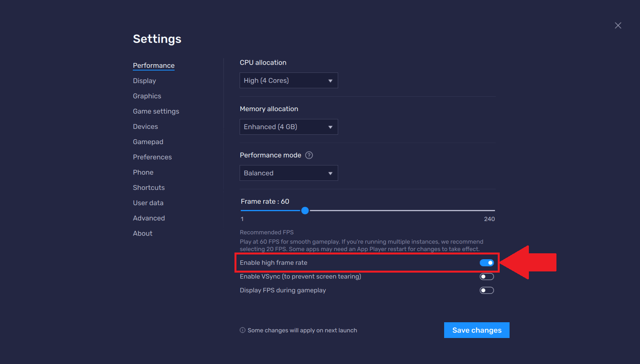
Task: Select the Devices section
Action: point(145,126)
